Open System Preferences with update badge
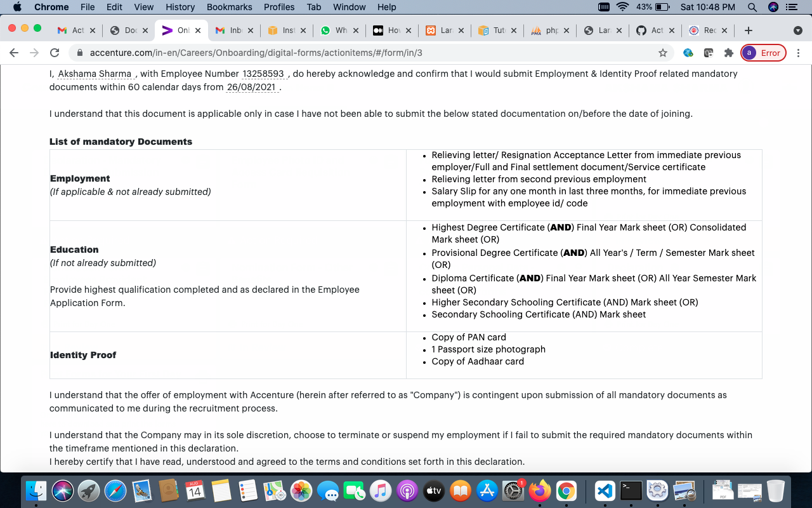 tap(513, 490)
